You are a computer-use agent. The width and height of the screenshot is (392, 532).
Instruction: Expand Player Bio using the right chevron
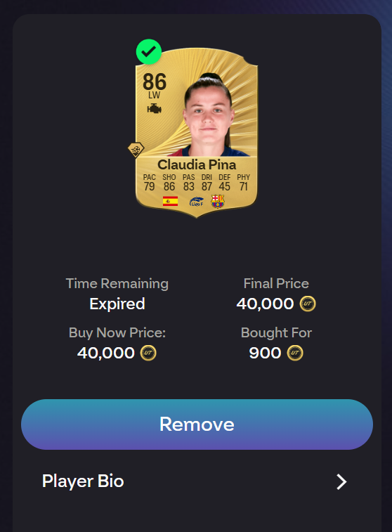click(341, 482)
